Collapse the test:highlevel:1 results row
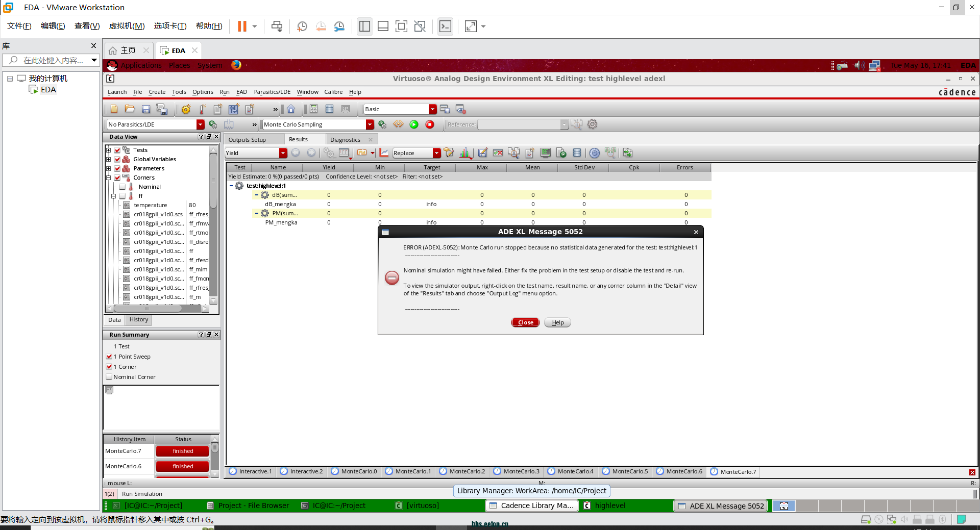Image resolution: width=980 pixels, height=530 pixels. click(231, 186)
